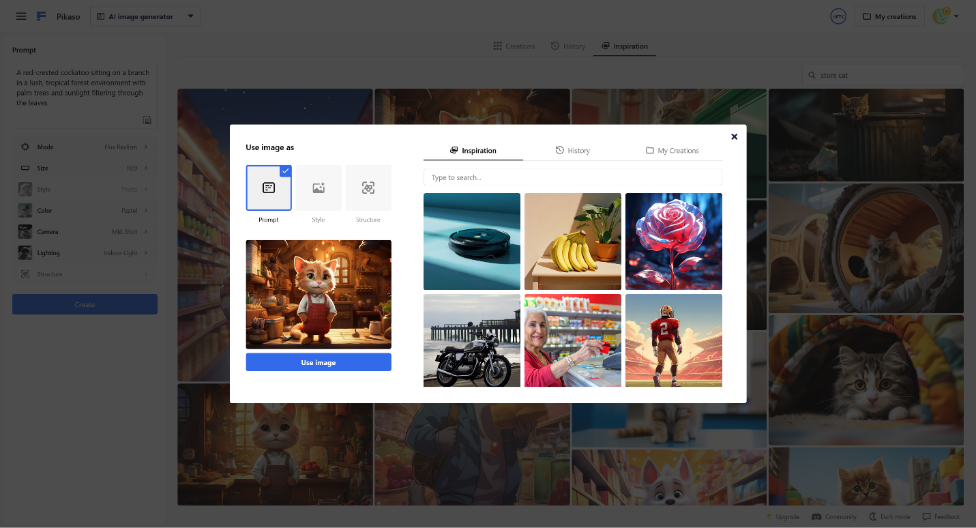Switch to the dialog's History tab

click(x=572, y=150)
